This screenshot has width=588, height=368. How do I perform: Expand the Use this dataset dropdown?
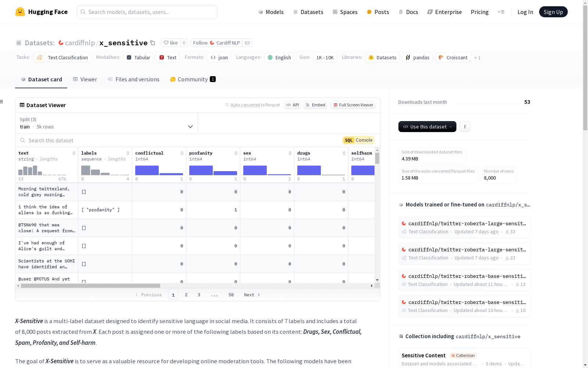[427, 127]
